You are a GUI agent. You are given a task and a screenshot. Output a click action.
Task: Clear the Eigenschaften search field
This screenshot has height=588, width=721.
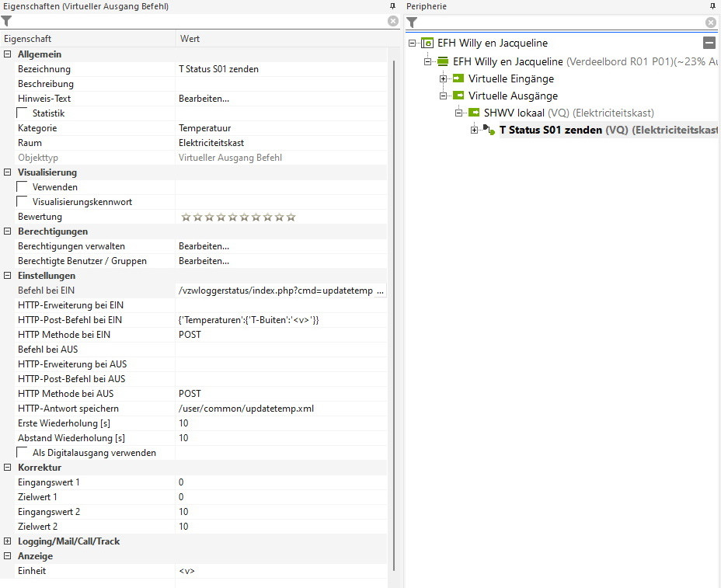(x=393, y=21)
